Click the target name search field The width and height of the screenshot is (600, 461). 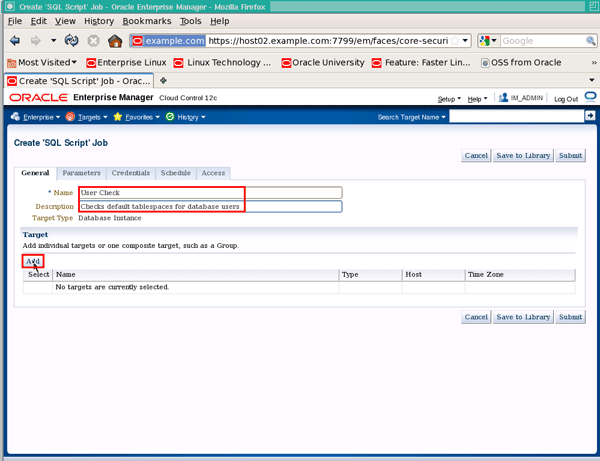(x=517, y=116)
